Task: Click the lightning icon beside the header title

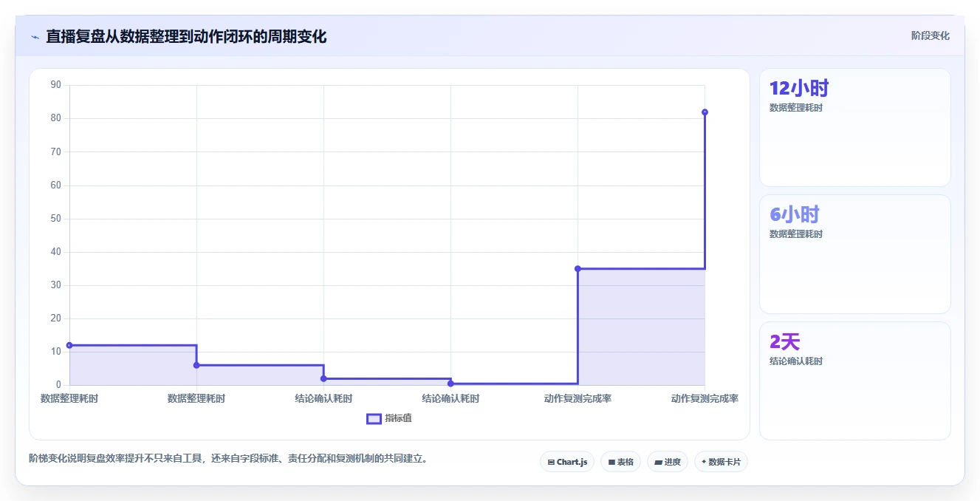Action: [x=35, y=37]
